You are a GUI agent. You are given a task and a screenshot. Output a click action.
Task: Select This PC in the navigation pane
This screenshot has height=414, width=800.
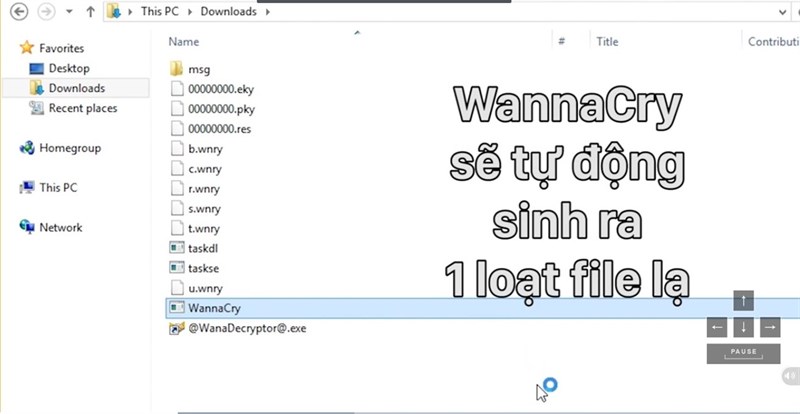58,188
